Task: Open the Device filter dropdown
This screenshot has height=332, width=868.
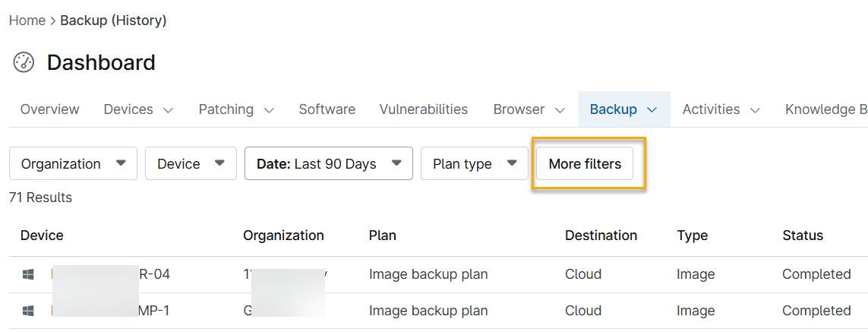Action: pyautogui.click(x=191, y=163)
